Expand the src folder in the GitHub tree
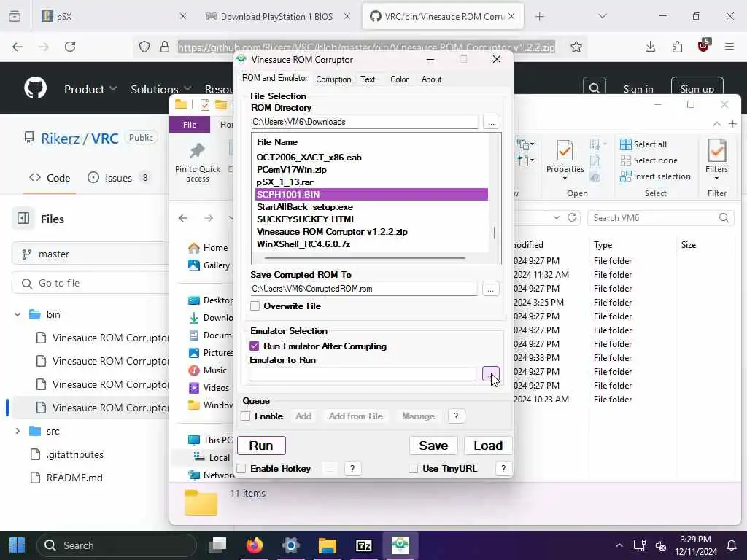Image resolution: width=747 pixels, height=560 pixels. tap(18, 431)
